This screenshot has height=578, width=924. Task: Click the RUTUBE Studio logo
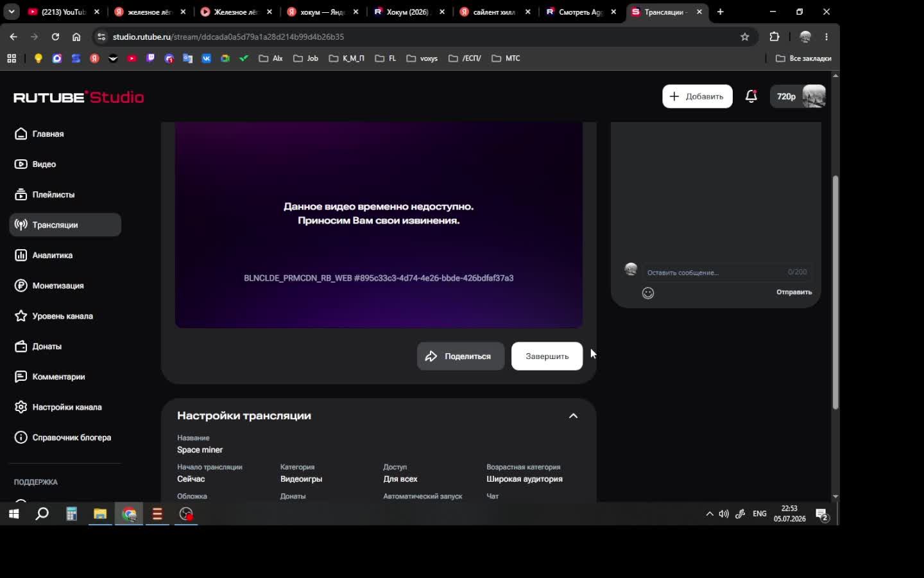[79, 97]
